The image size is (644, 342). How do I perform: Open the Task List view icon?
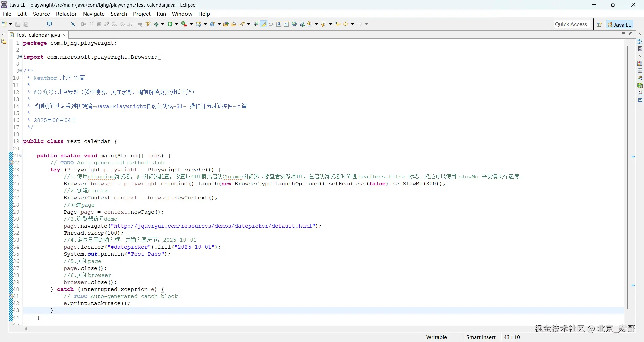point(640,49)
